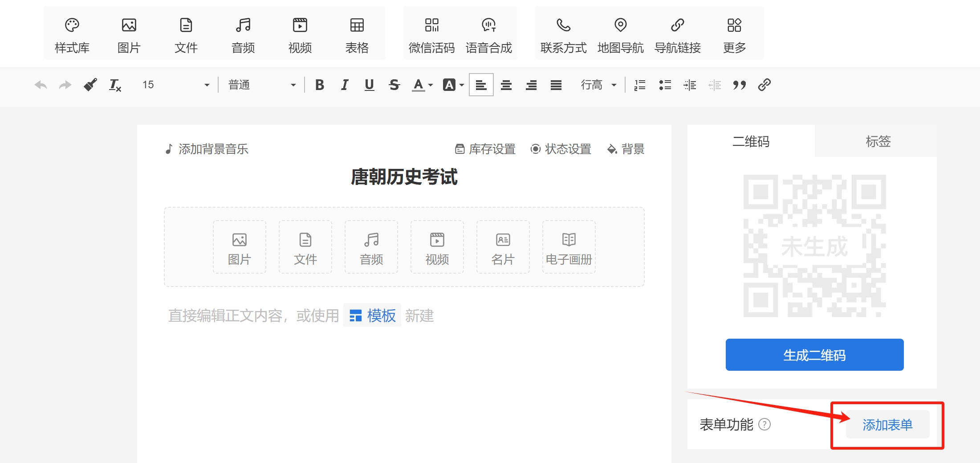Select the 二维码 tab

751,141
